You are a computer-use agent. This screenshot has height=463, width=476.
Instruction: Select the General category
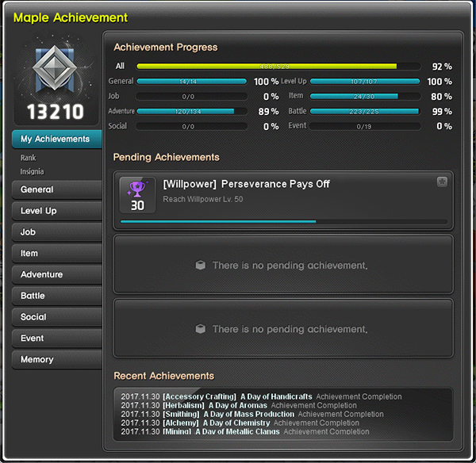click(57, 189)
